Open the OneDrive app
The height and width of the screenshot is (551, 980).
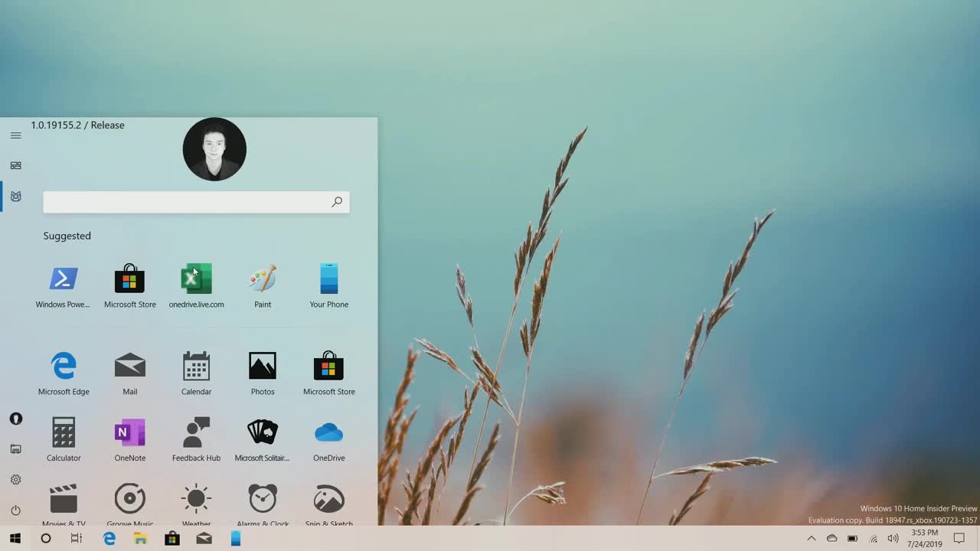328,440
